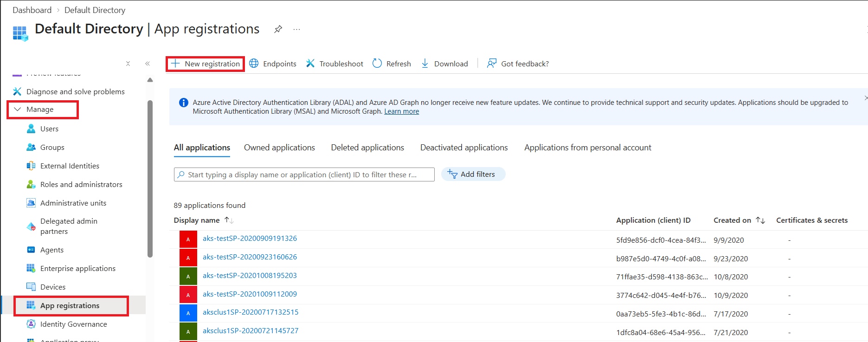Click the Devices icon in sidebar
This screenshot has width=868, height=342.
(31, 287)
